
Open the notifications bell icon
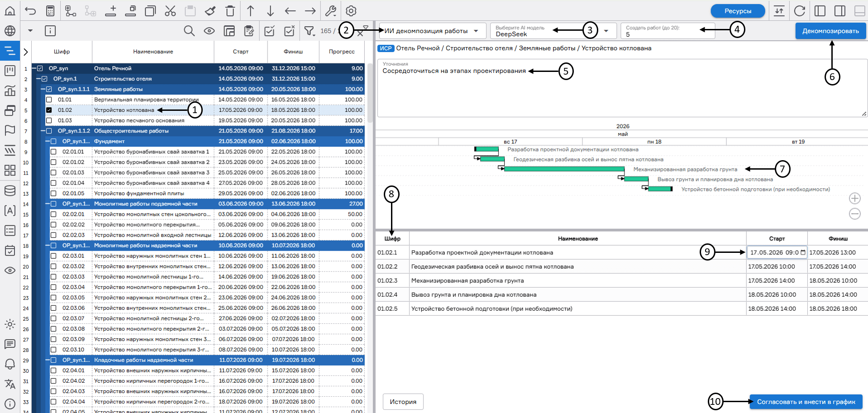[10, 364]
